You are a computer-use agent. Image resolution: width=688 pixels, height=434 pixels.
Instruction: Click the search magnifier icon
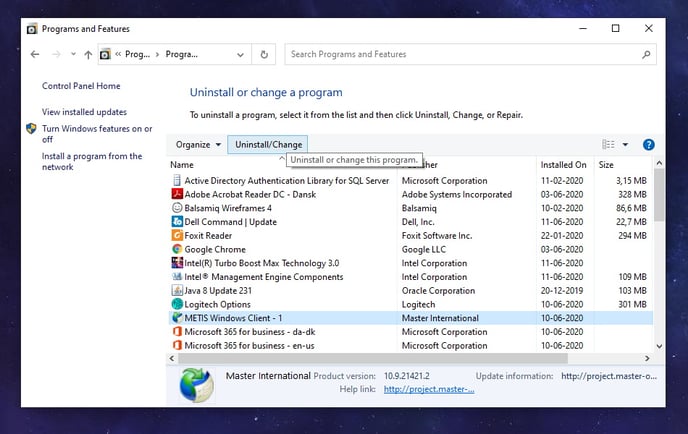[646, 54]
